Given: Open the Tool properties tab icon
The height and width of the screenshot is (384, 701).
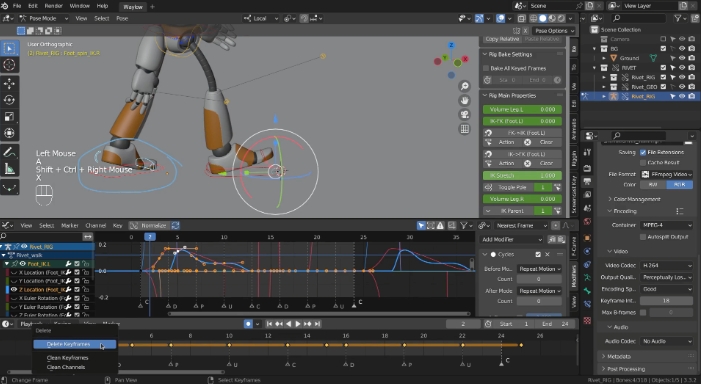Looking at the screenshot, I should (587, 152).
